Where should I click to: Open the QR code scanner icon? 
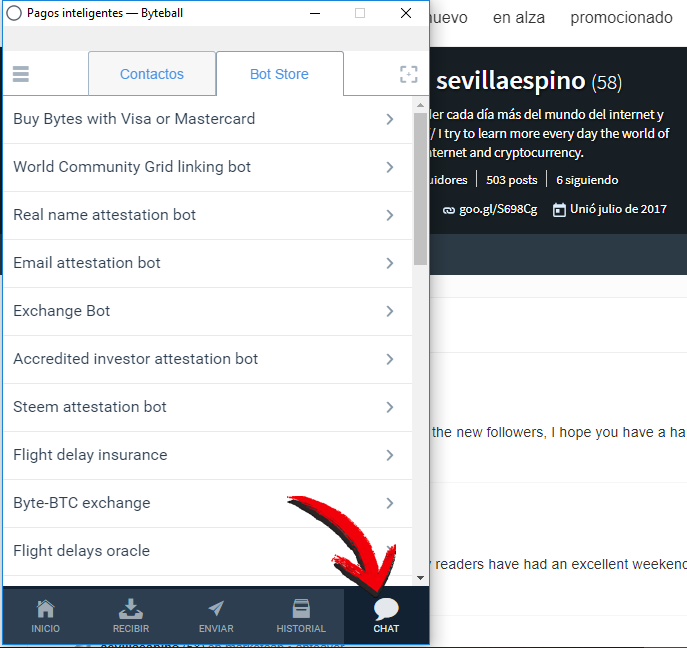[x=408, y=74]
